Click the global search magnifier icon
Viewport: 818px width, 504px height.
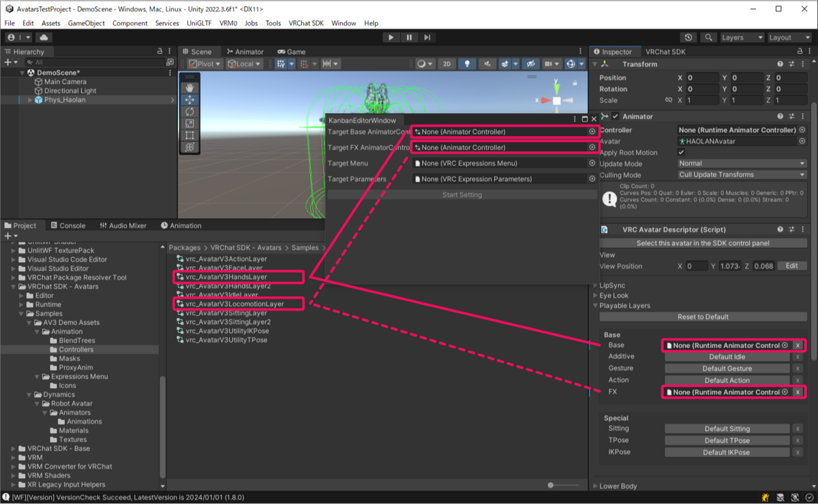pos(709,37)
